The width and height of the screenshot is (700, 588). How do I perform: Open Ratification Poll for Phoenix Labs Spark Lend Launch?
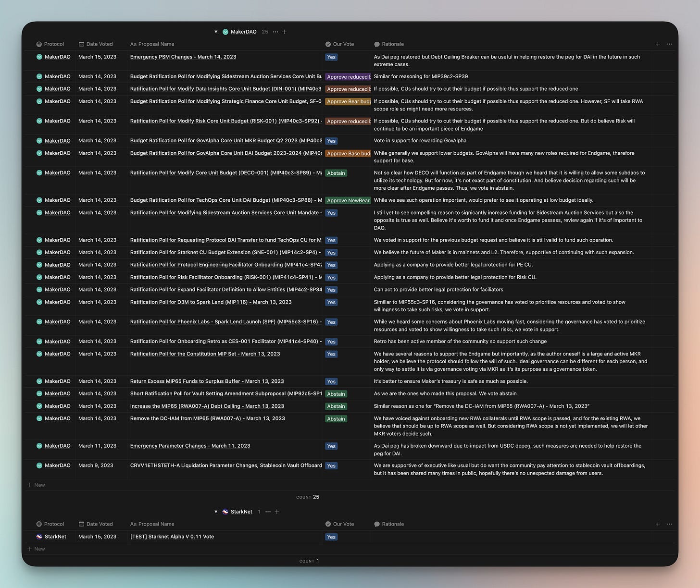(x=226, y=322)
